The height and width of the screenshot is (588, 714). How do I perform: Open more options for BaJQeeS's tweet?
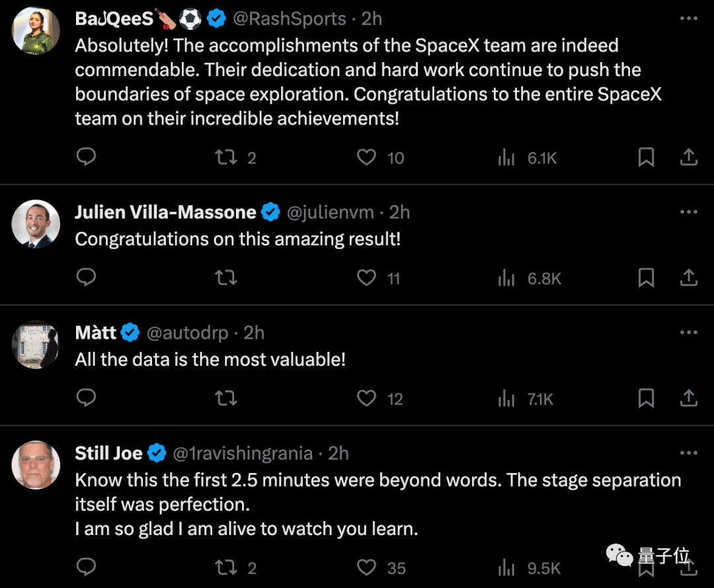[x=689, y=19]
